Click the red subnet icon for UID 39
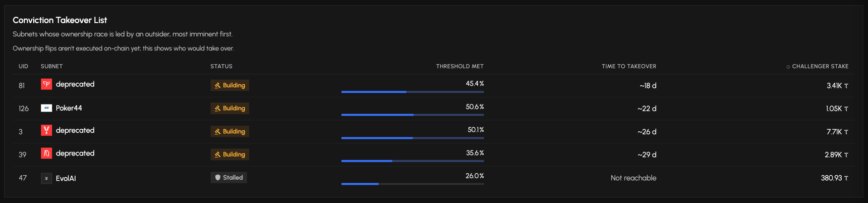This screenshot has width=868, height=203. click(x=46, y=154)
